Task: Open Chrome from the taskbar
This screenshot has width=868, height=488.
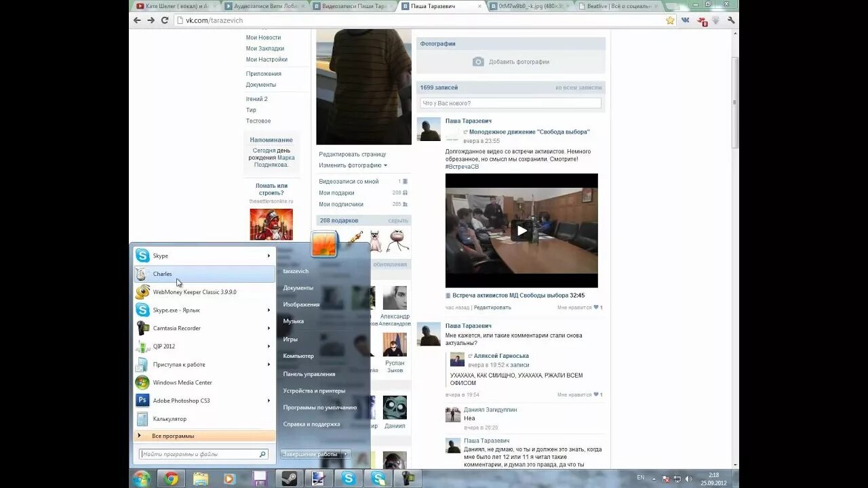Action: [x=171, y=479]
